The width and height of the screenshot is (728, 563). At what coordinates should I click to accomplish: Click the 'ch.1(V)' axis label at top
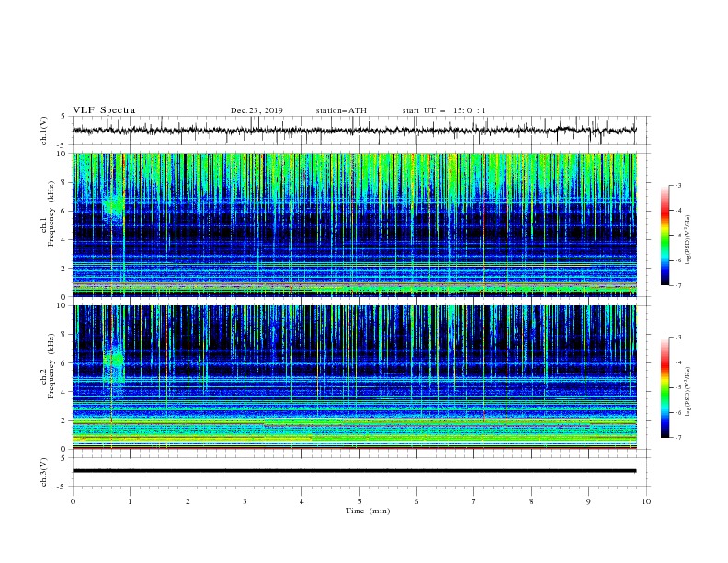pyautogui.click(x=44, y=131)
